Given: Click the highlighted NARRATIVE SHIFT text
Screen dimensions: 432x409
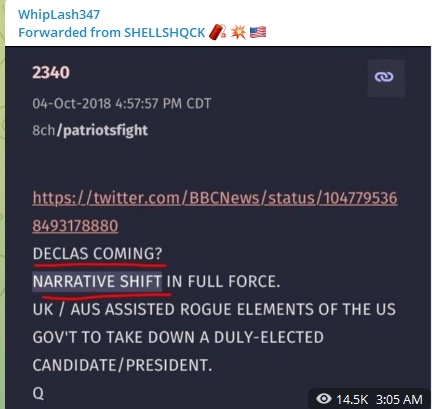Looking at the screenshot, I should pos(97,281).
